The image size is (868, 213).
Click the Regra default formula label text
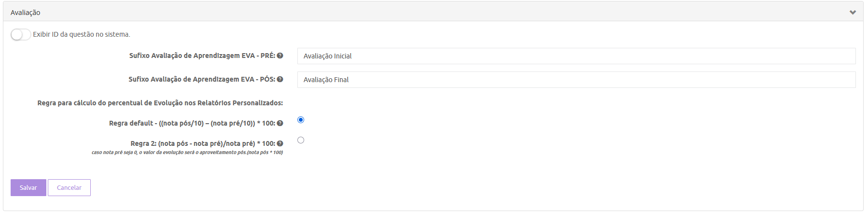pos(192,123)
